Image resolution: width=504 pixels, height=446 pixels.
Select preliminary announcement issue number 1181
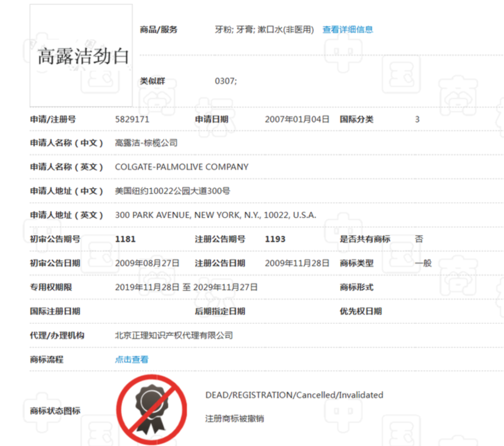tap(126, 239)
